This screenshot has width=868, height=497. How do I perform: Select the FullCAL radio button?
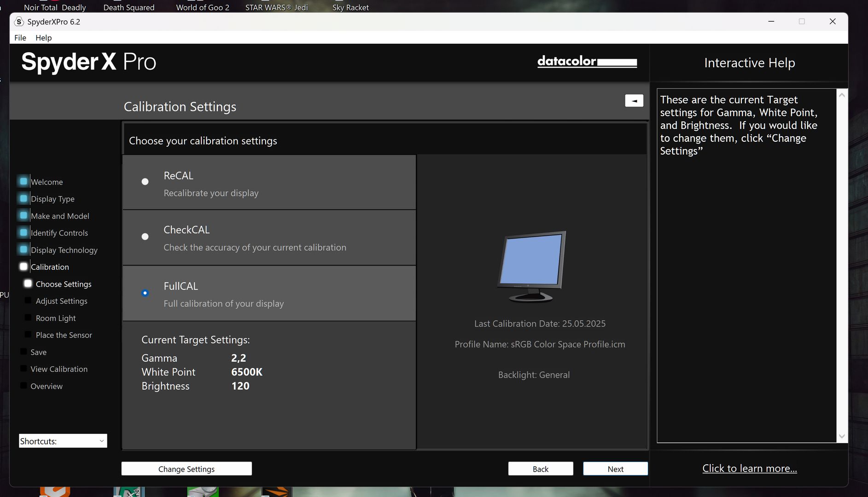coord(145,293)
